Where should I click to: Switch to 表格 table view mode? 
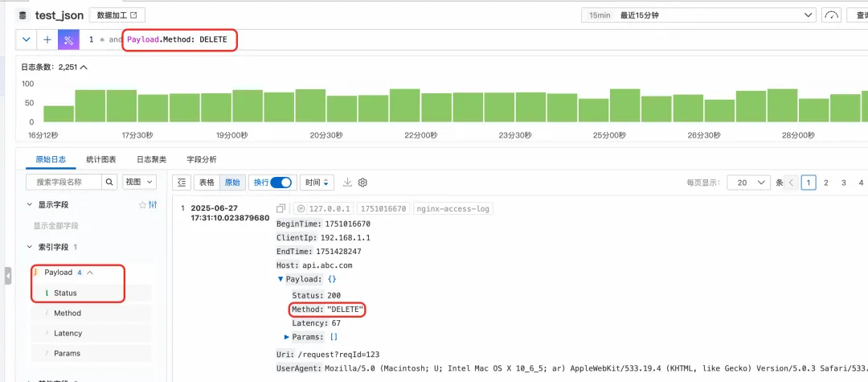tap(207, 183)
